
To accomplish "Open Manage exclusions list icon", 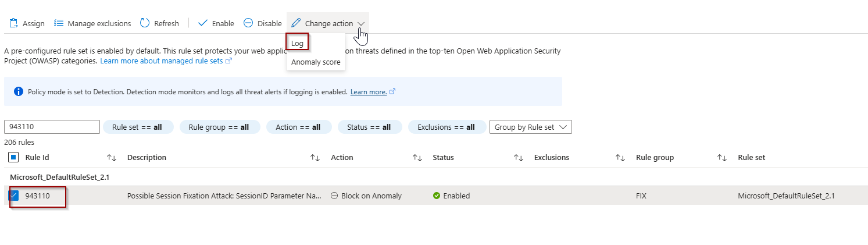I will pos(58,23).
